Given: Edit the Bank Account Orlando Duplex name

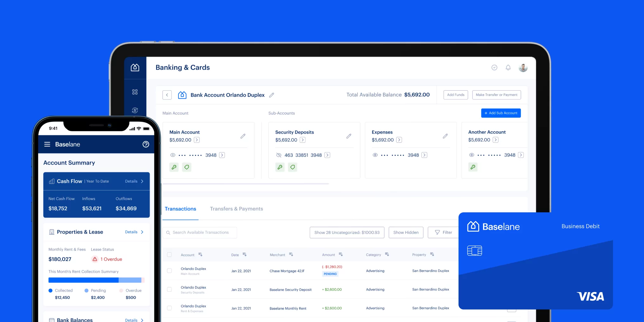Looking at the screenshot, I should coord(272,95).
